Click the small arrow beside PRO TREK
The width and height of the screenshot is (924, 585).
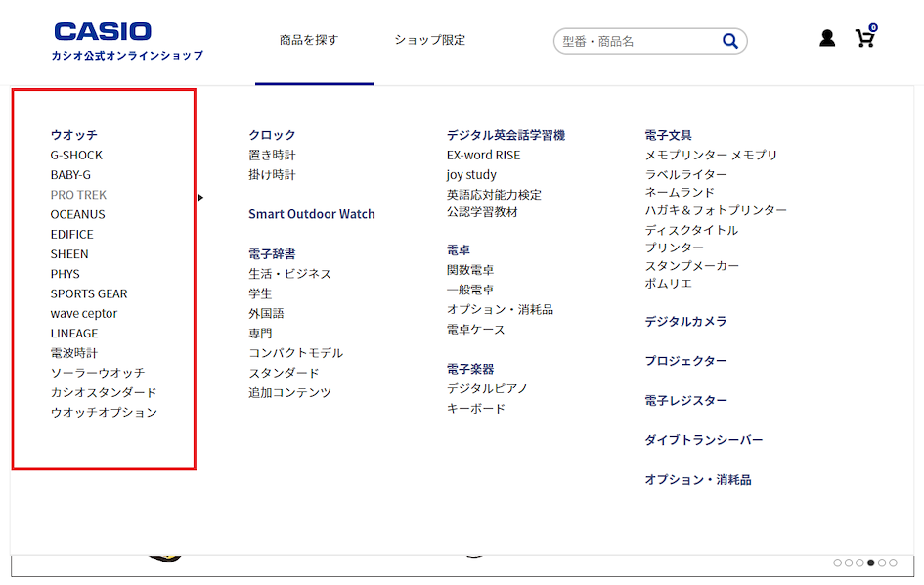(201, 197)
